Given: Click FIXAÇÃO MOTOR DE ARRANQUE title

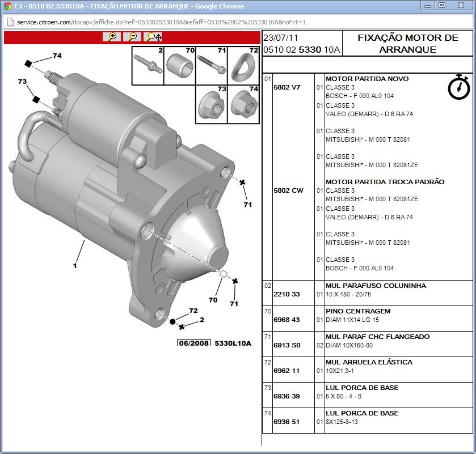Looking at the screenshot, I should [x=408, y=44].
